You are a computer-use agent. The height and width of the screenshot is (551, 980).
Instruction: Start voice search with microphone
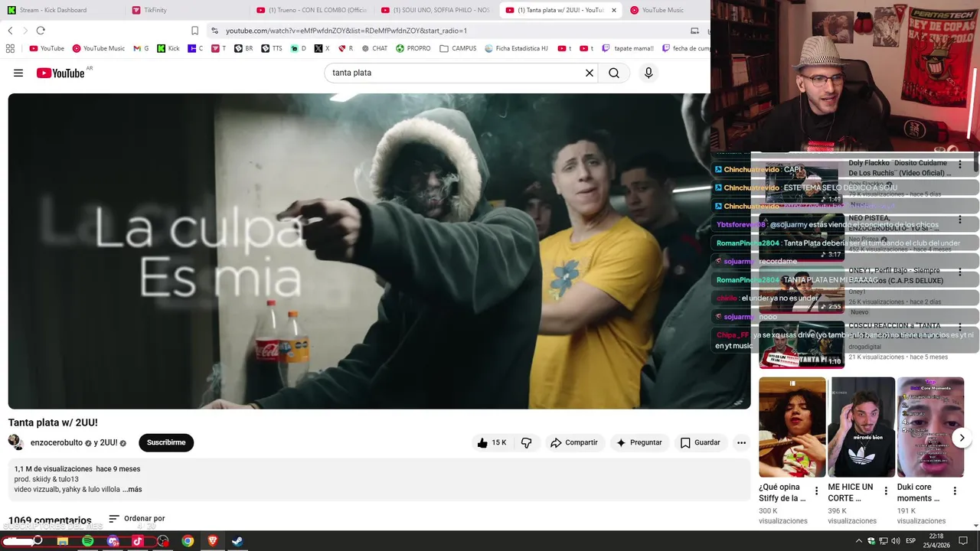tap(648, 73)
